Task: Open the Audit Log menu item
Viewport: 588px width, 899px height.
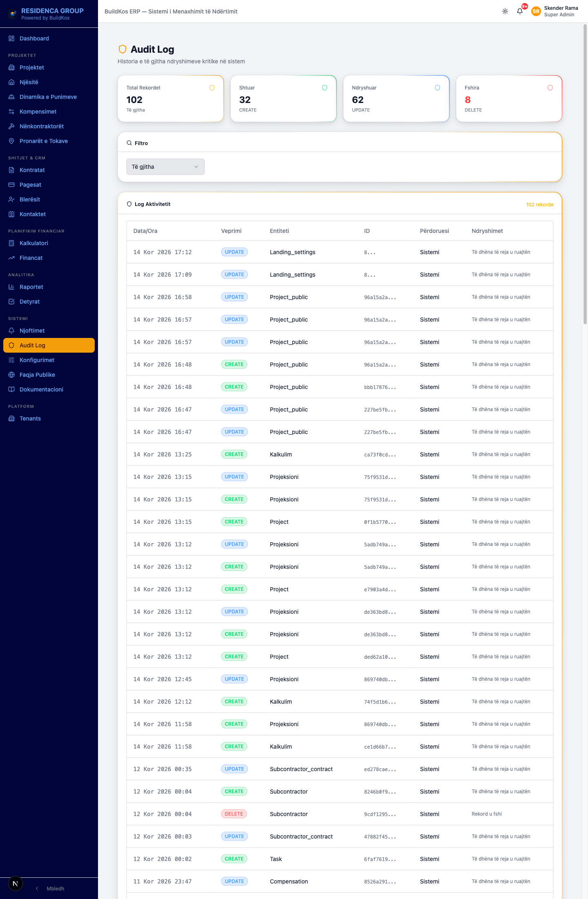Action: click(x=49, y=345)
